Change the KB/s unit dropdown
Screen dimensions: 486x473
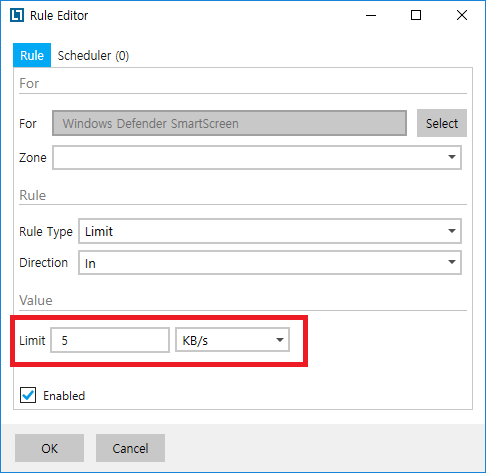pyautogui.click(x=232, y=340)
